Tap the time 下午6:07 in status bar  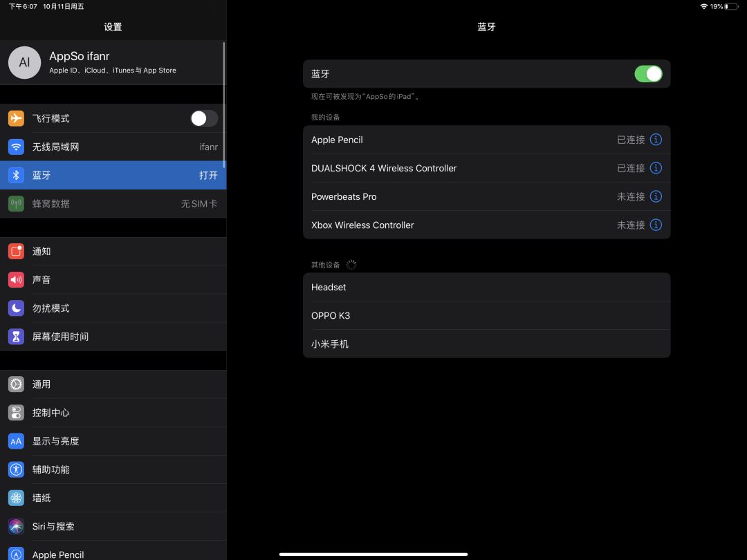pyautogui.click(x=23, y=6)
